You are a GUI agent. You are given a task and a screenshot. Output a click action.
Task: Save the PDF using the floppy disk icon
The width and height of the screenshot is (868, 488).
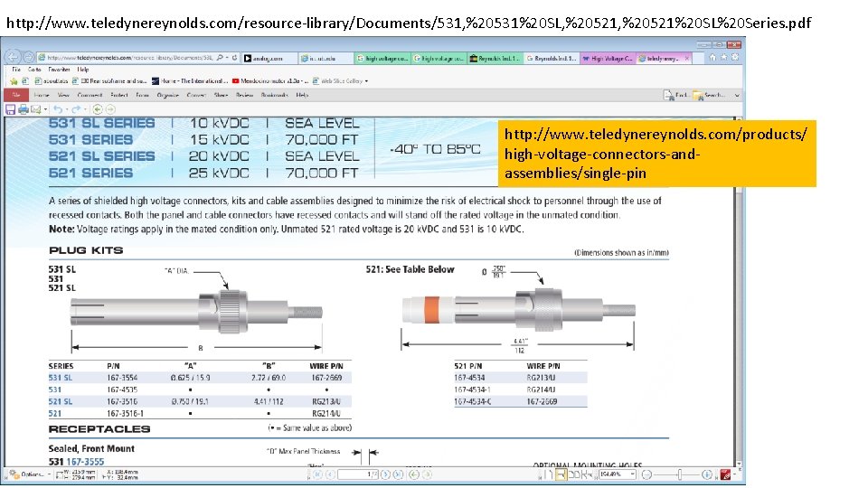pos(11,109)
